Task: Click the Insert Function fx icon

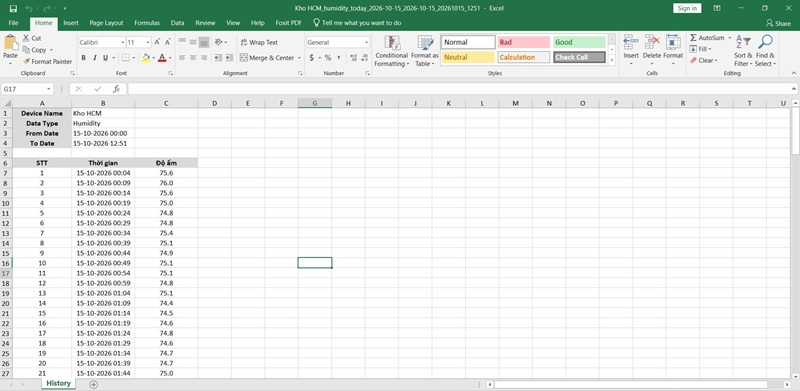Action: click(116, 89)
